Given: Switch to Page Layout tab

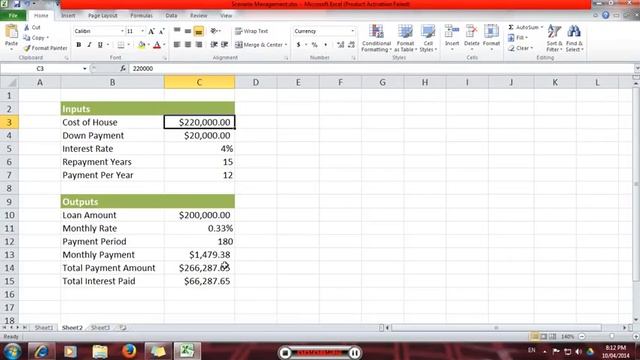Looking at the screenshot, I should click(102, 16).
